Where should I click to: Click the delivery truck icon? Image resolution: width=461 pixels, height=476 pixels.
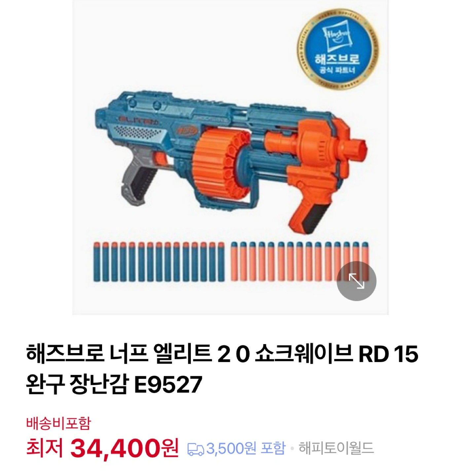click(x=195, y=449)
